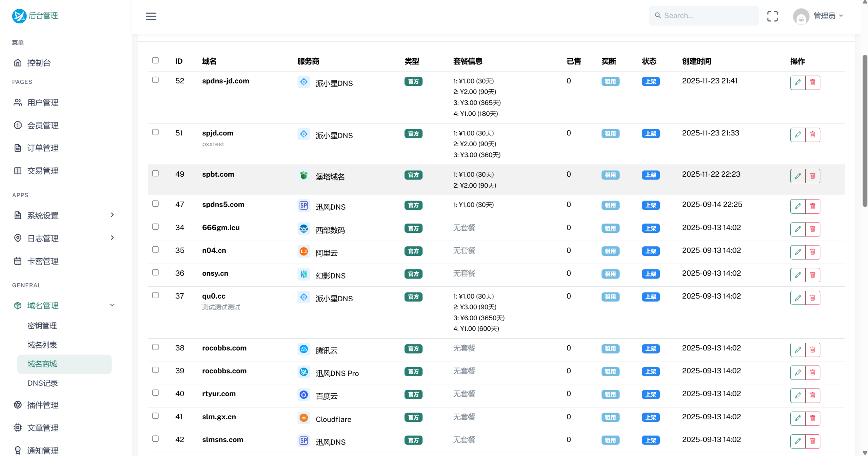Check the checkbox for row ID 52
868x456 pixels.
click(x=156, y=80)
